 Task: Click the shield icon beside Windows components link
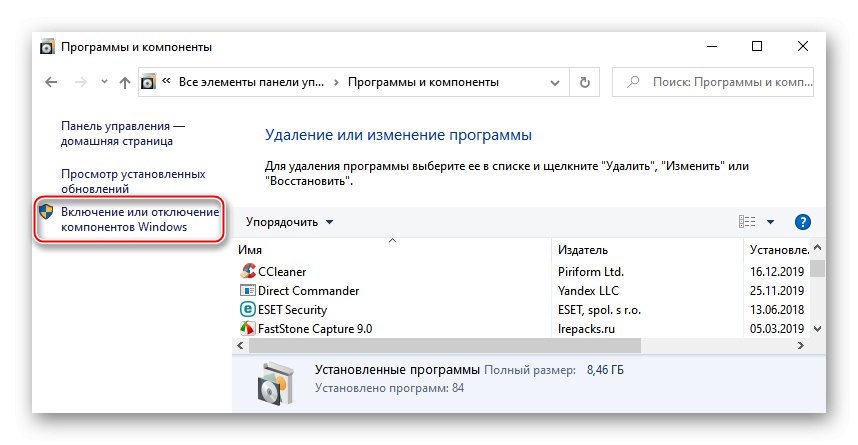pyautogui.click(x=46, y=211)
